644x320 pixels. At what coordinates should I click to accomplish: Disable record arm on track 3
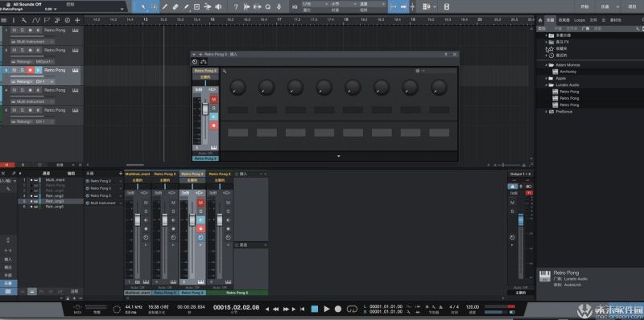(x=30, y=70)
